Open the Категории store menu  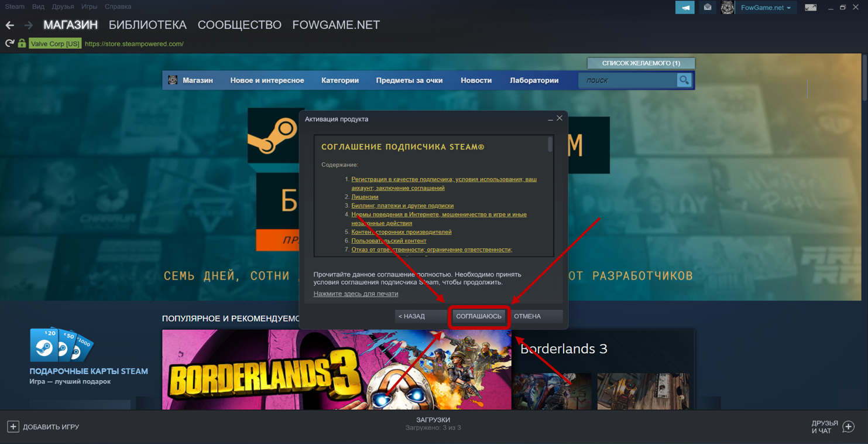pos(339,80)
